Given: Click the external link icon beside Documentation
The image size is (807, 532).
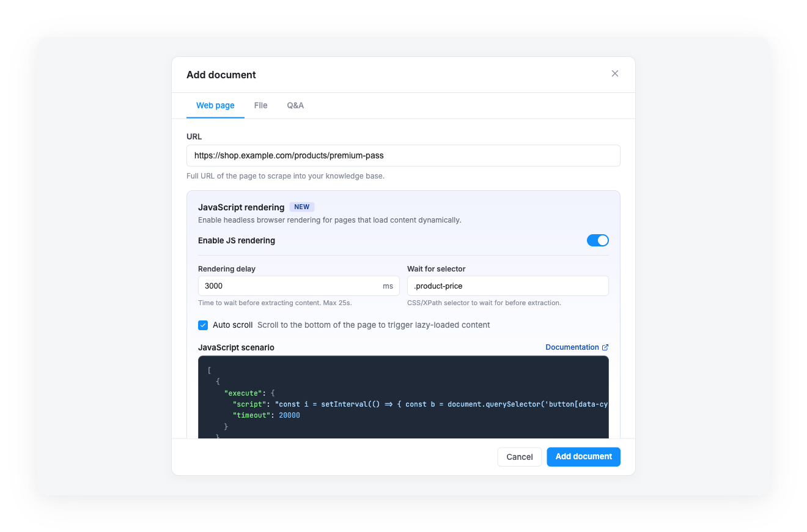Looking at the screenshot, I should pos(605,347).
